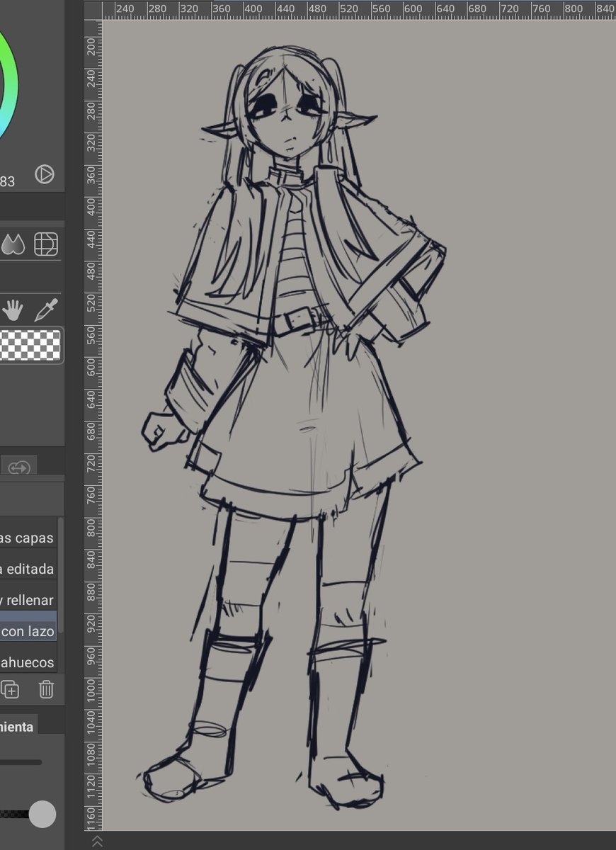Delete the sub tool with the trash icon

click(x=45, y=689)
